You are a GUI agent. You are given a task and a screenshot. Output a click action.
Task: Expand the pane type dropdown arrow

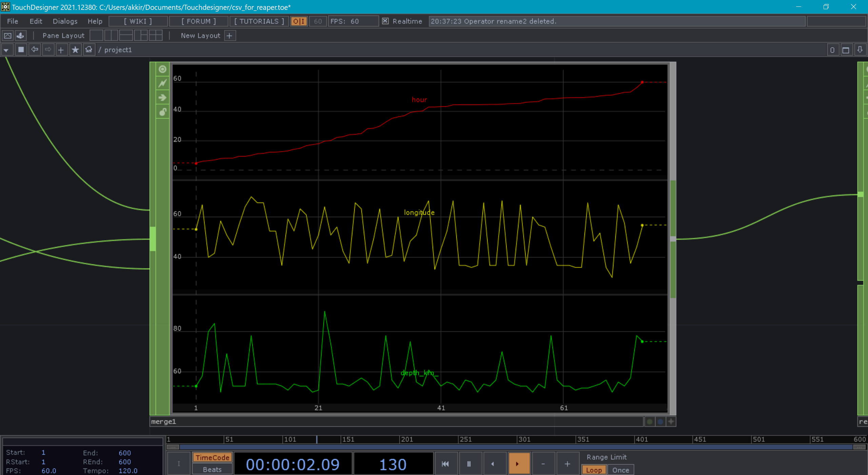coord(6,50)
